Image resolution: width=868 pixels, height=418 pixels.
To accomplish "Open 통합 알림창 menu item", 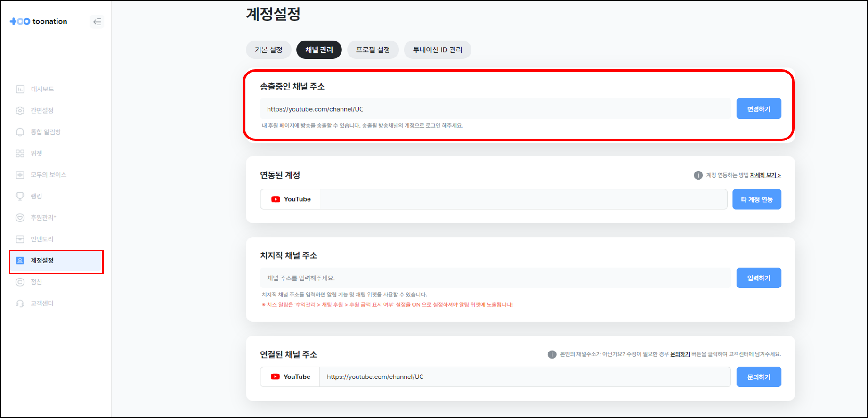I will pos(46,132).
